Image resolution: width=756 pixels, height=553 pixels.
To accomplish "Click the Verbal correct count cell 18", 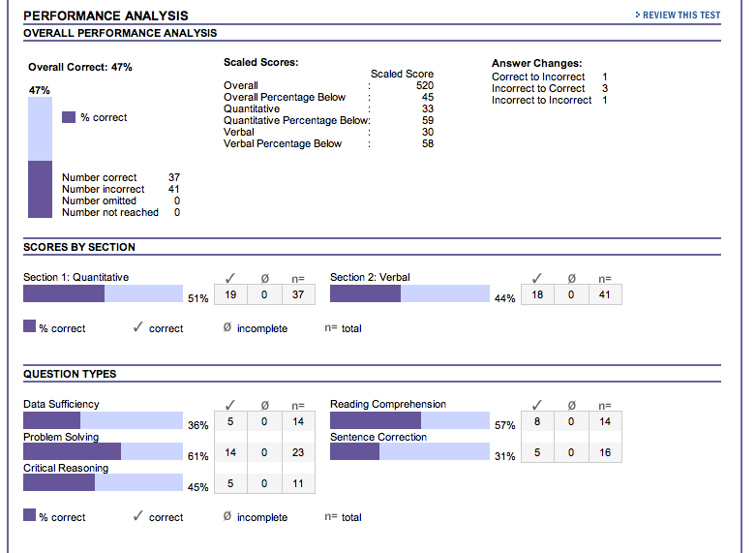I will coord(537,294).
